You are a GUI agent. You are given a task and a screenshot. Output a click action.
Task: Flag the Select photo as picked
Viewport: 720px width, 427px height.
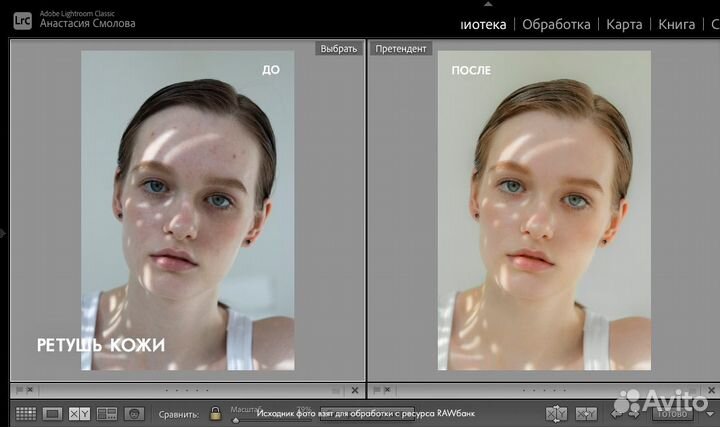tap(20, 390)
